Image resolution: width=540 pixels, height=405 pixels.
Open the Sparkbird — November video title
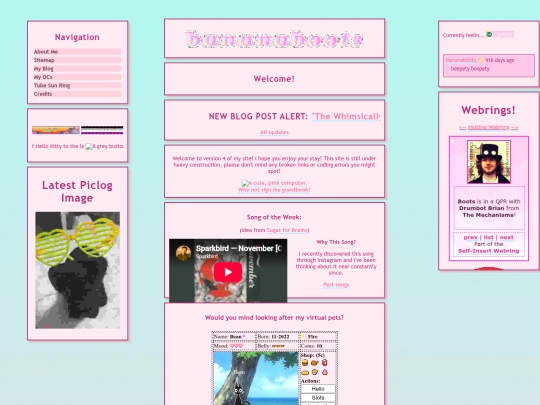[239, 248]
